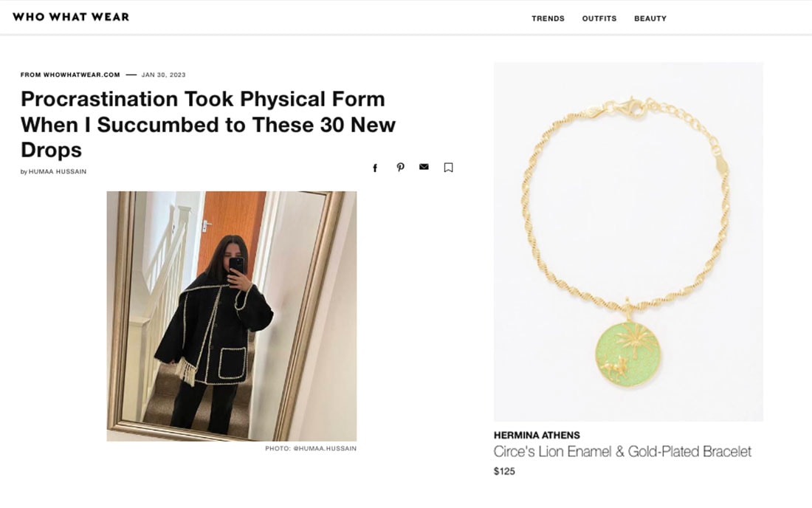Open the From WhoWhatWear.com source link
812x508 pixels.
pos(70,75)
